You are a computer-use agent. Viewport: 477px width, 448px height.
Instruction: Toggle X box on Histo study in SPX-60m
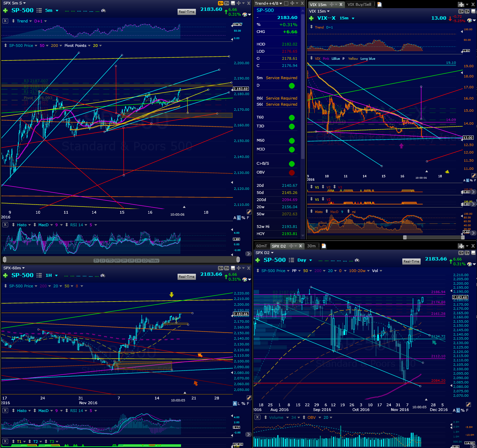pos(5,411)
